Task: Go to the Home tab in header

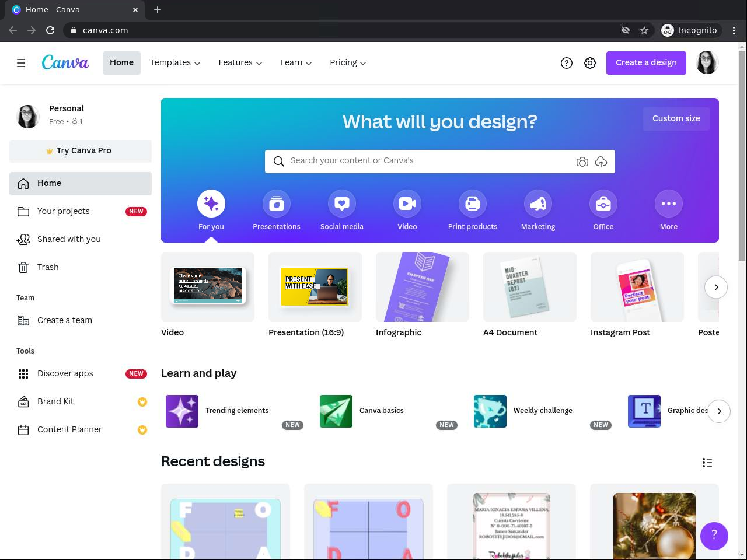Action: (x=121, y=63)
